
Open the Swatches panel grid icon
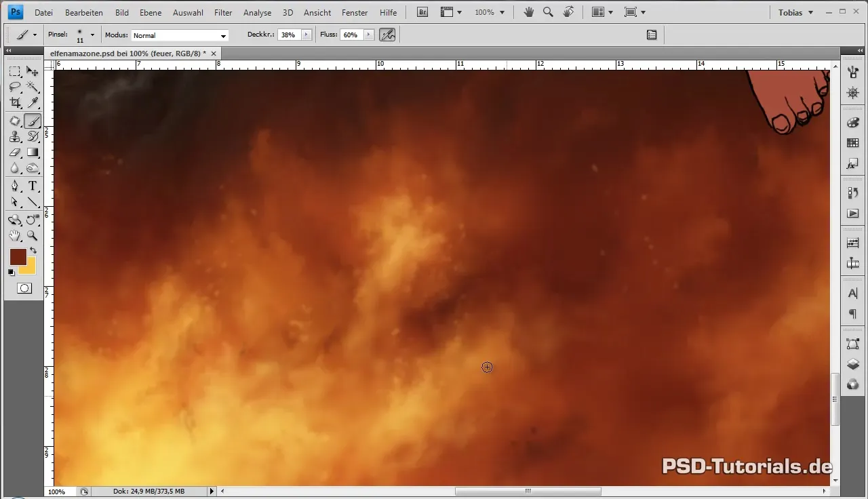click(x=853, y=143)
